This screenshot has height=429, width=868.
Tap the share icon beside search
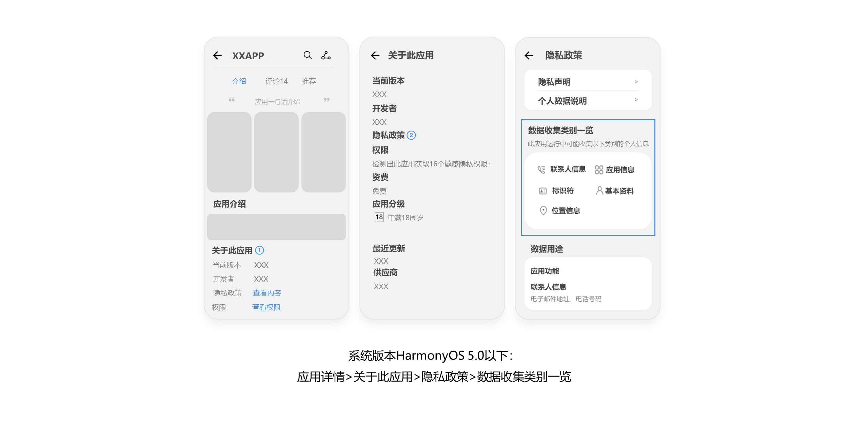click(x=326, y=55)
